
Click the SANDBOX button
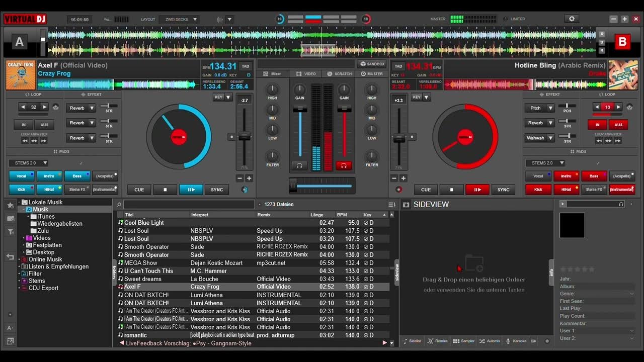[372, 64]
